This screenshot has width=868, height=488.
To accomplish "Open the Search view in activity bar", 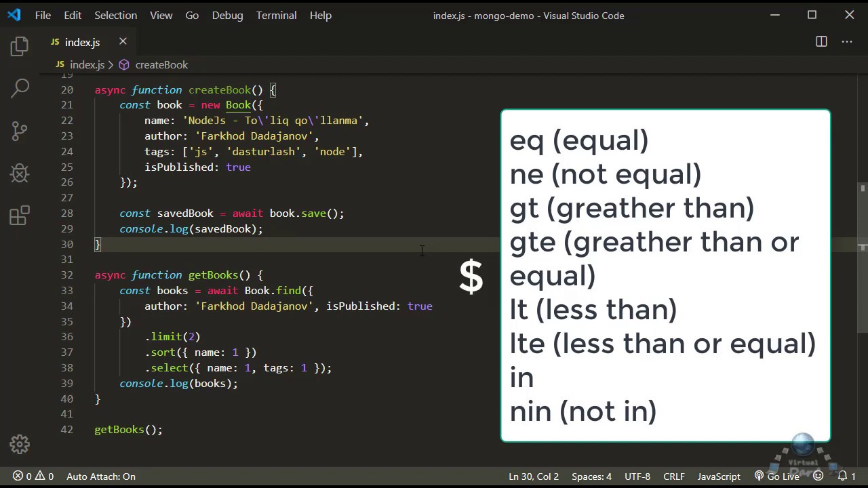I will click(20, 87).
